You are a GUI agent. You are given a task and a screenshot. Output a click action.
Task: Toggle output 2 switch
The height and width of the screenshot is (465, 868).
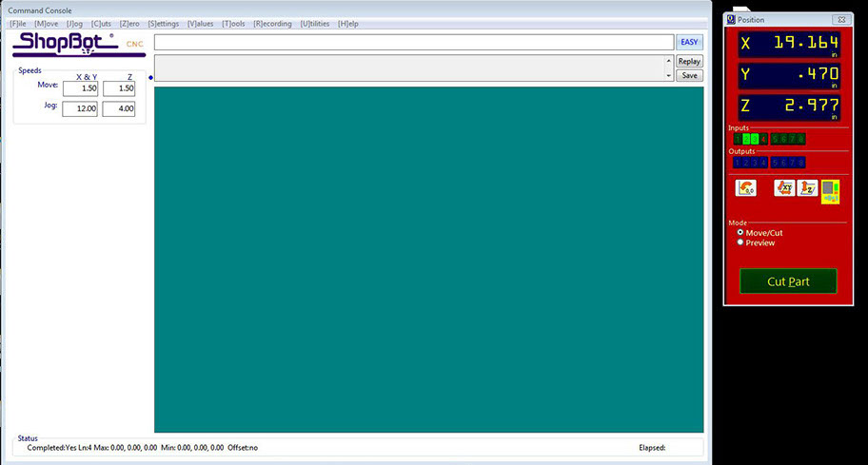746,163
